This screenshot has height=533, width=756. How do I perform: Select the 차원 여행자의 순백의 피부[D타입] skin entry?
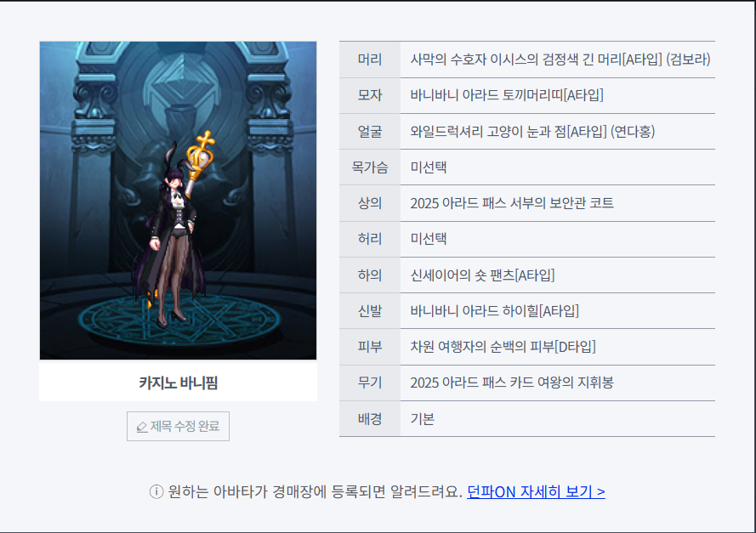(x=503, y=347)
